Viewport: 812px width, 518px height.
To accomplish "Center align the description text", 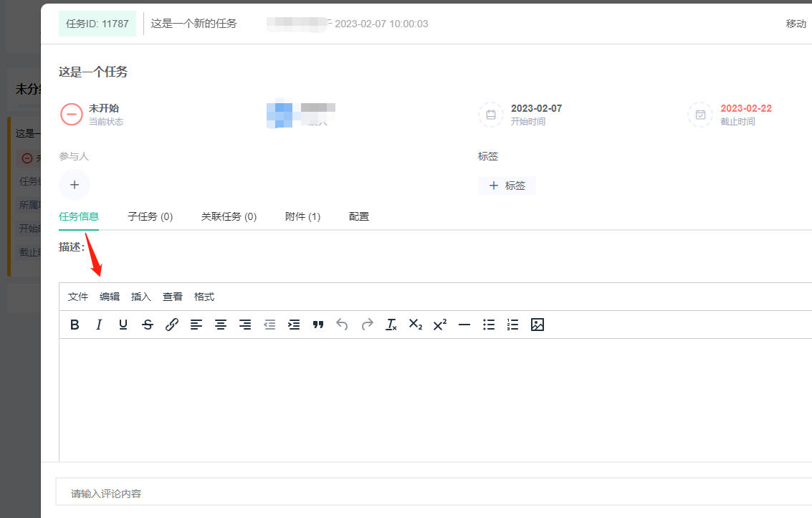I will coord(221,325).
